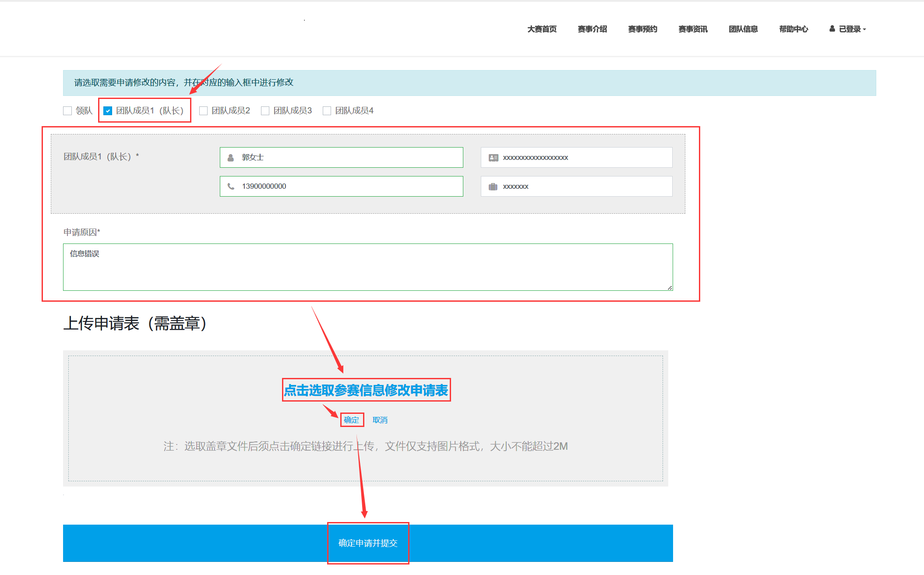924x575 pixels.
Task: Click the briefcase icon in xxxxxxx field
Action: (493, 187)
